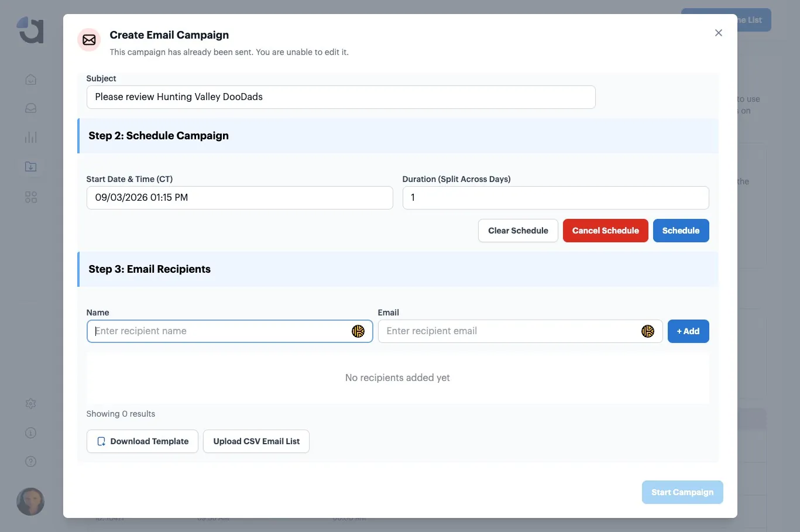Open the settings gear in the sidebar

(31, 403)
